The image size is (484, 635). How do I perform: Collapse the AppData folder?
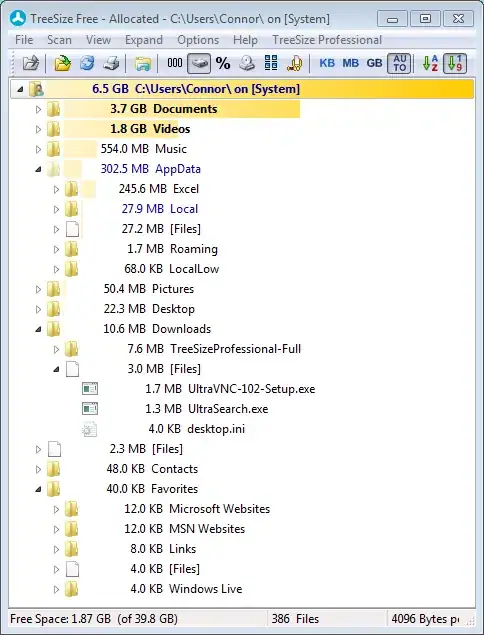(x=38, y=169)
